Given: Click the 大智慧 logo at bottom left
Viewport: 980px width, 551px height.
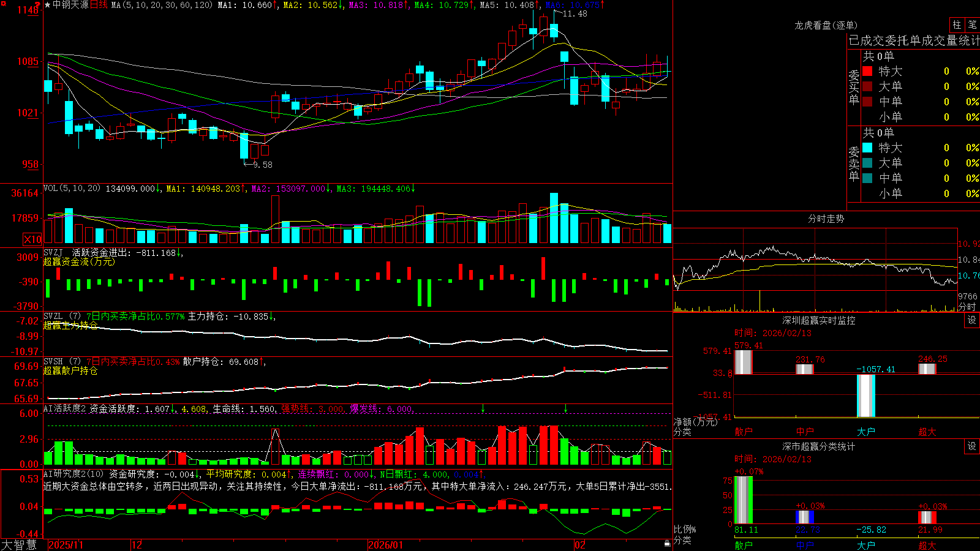Looking at the screenshot, I should [x=19, y=544].
